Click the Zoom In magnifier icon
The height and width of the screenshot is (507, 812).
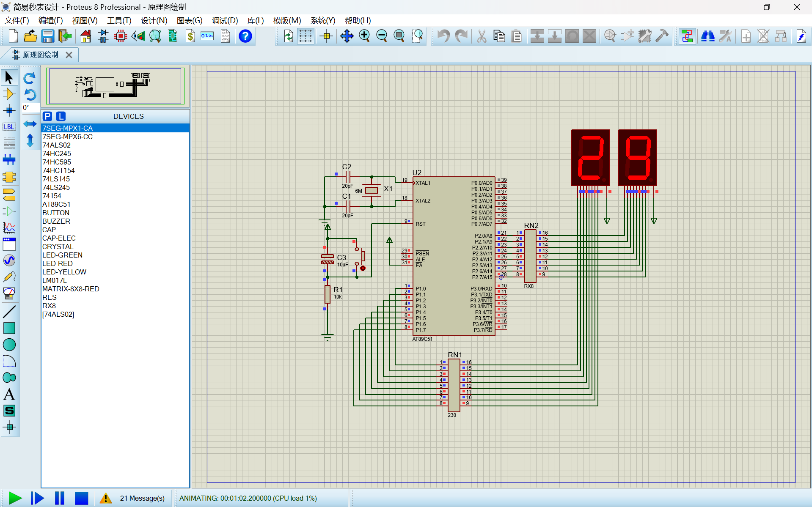(364, 36)
